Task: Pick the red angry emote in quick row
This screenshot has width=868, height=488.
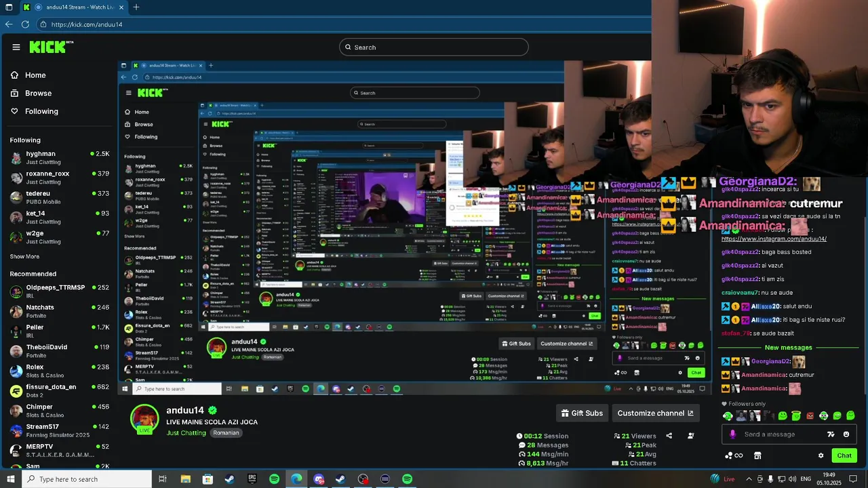Action: click(x=810, y=415)
